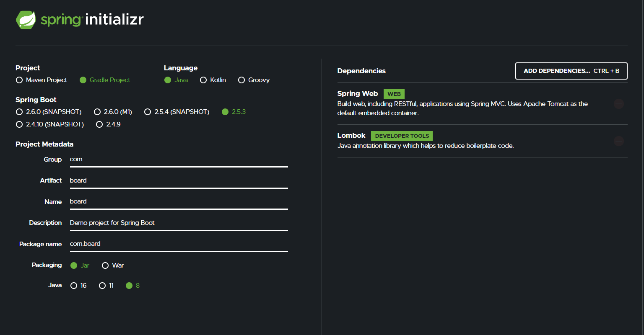Click the Spring Web dependency title
644x335 pixels.
pyautogui.click(x=358, y=94)
